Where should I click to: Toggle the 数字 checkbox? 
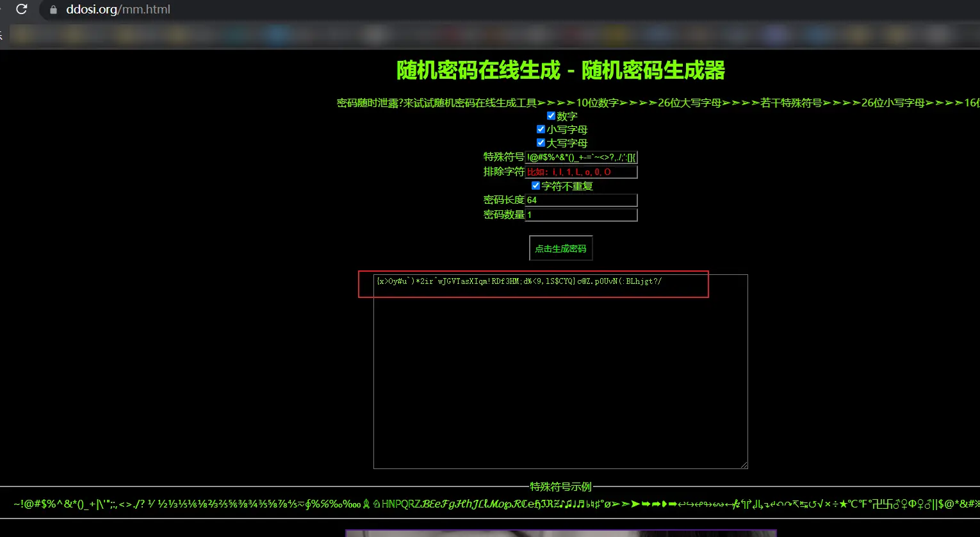tap(551, 116)
